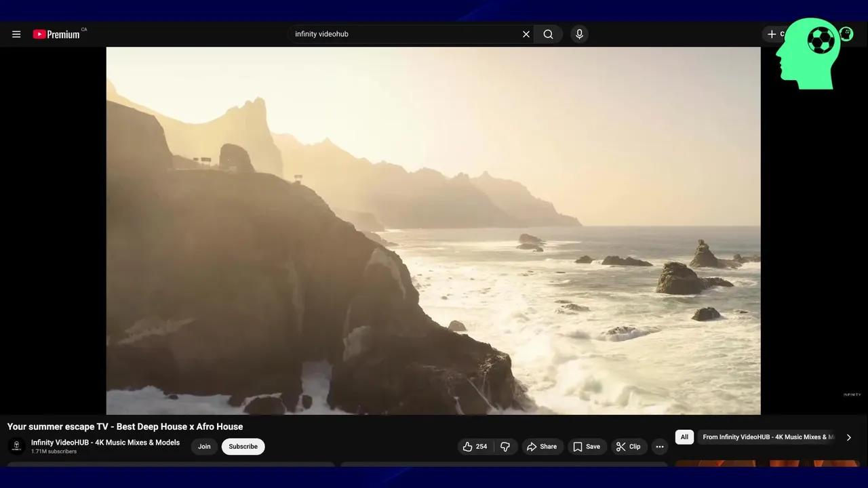Open the hamburger guide menu
Viewport: 868px width, 488px height.
click(16, 34)
